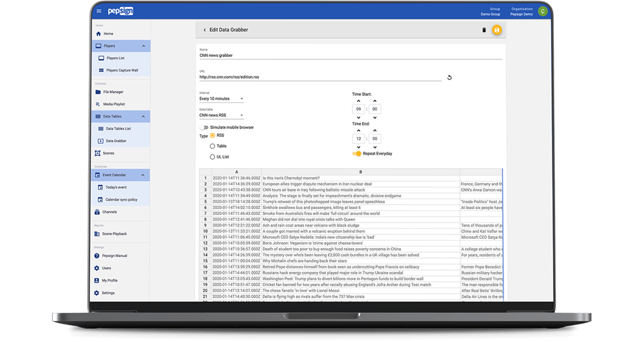644x342 pixels.
Task: Decrease Time Start hour
Action: pyautogui.click(x=358, y=117)
